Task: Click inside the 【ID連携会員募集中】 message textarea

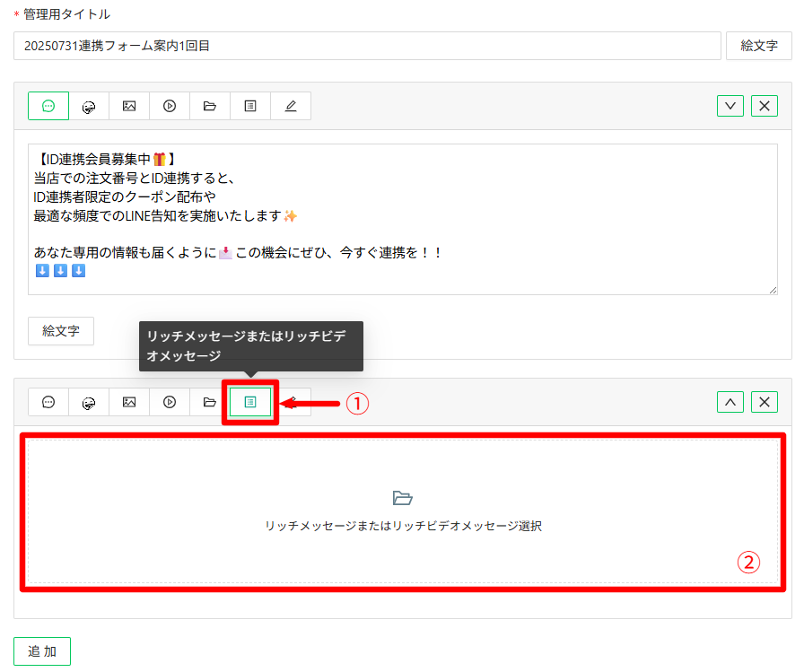Action: (x=403, y=220)
